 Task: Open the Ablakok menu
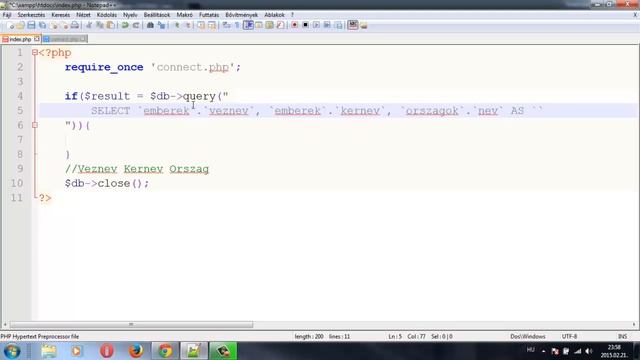tap(274, 15)
